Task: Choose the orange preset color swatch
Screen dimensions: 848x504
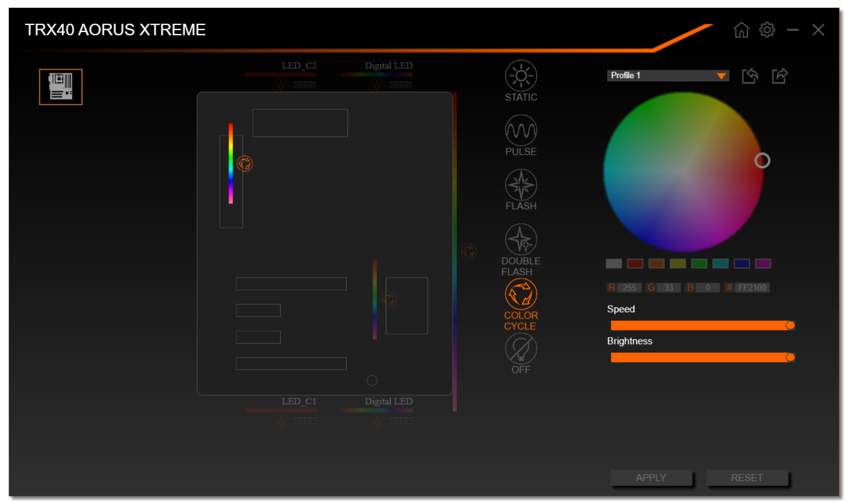Action: point(657,264)
